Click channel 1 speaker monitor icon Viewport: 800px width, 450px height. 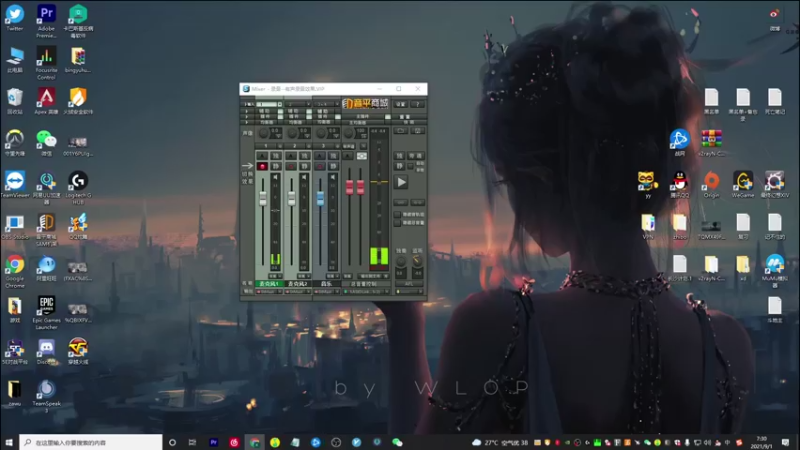point(277,177)
